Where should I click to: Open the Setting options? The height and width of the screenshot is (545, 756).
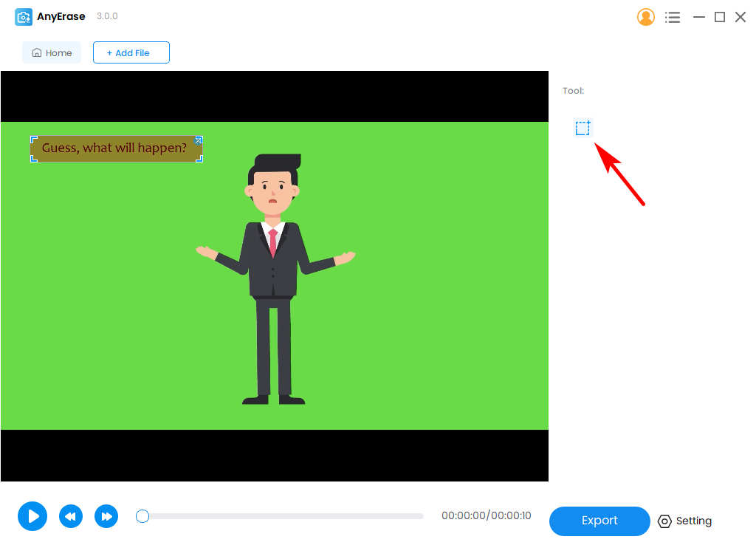pos(684,521)
